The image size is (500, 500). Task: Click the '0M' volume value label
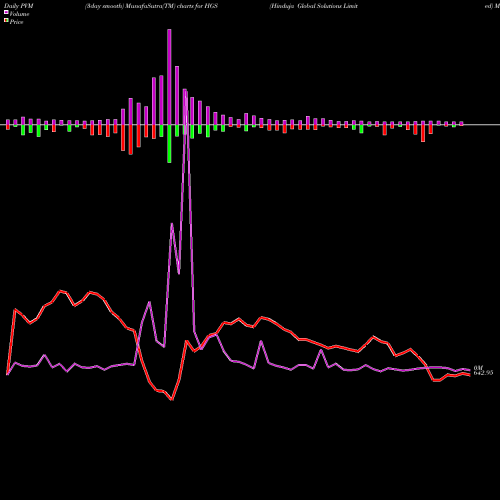478,368
